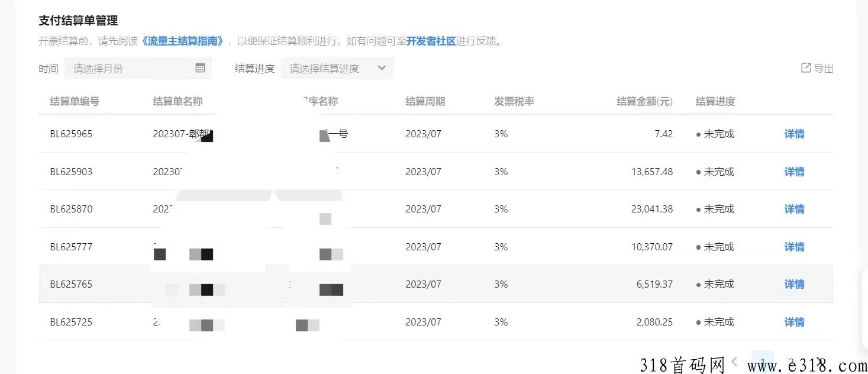Open 详情 for settlement BL625965
This screenshot has width=868, height=374.
point(793,134)
